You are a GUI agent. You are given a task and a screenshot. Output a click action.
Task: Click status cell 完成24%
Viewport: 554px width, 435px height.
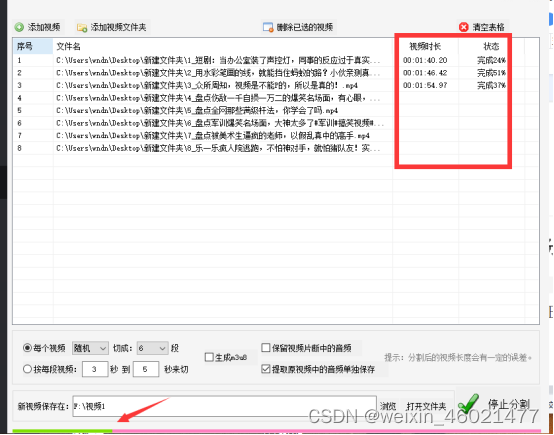point(491,60)
